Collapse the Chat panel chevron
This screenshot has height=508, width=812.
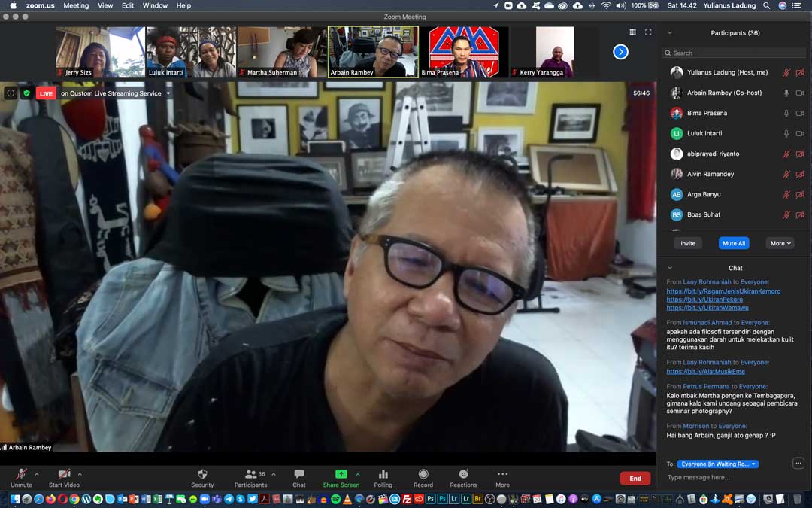click(x=670, y=268)
